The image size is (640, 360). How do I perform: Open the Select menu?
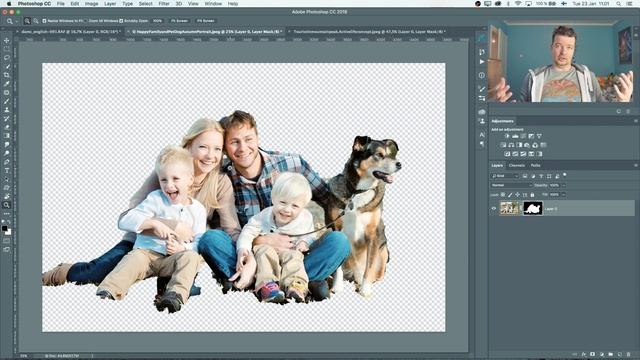tap(145, 4)
